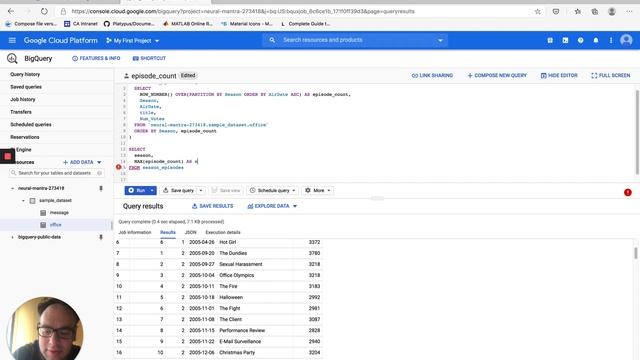Click the editor error marker icon
The width and height of the screenshot is (640, 360).
tap(119, 167)
